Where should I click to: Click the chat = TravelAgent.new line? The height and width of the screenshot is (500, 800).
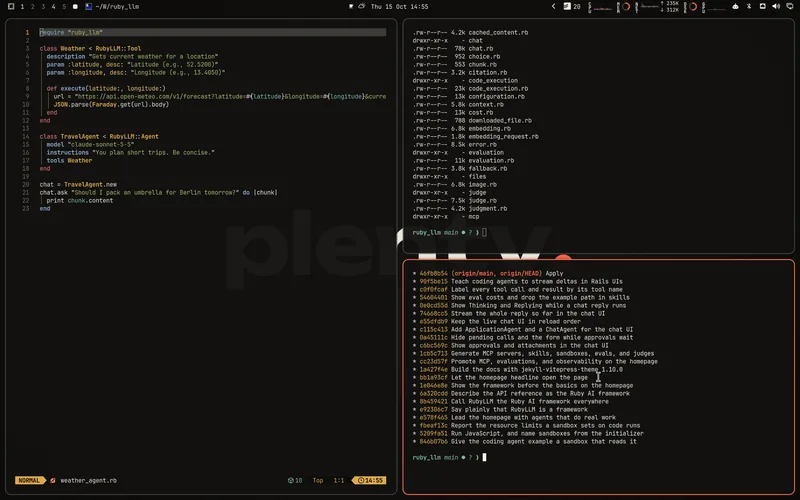[78, 184]
